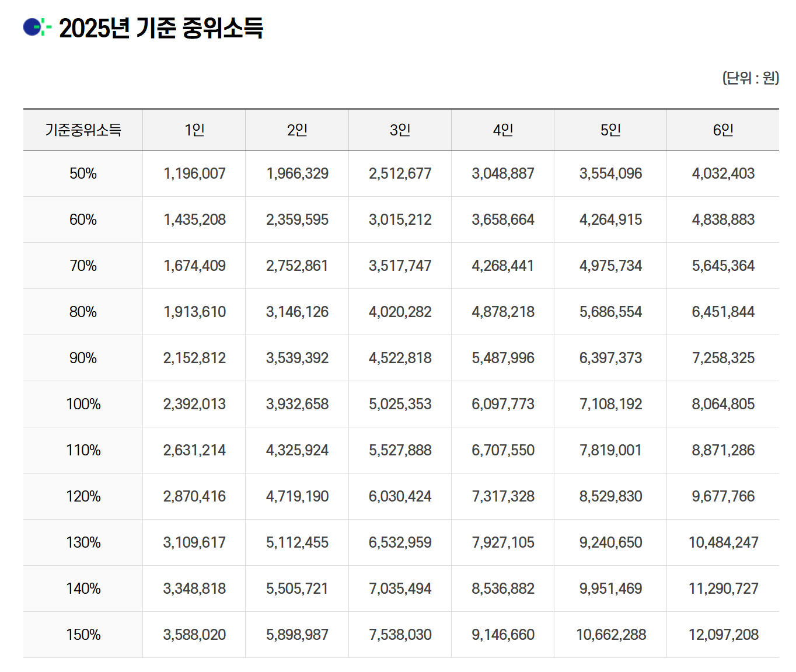The image size is (796, 672).
Task: Click the cell value 3,348,818
Action: (194, 589)
